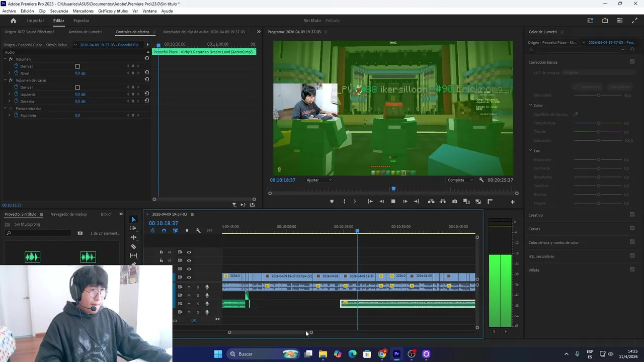The image size is (644, 362).
Task: Step back one frame
Action: 381,202
